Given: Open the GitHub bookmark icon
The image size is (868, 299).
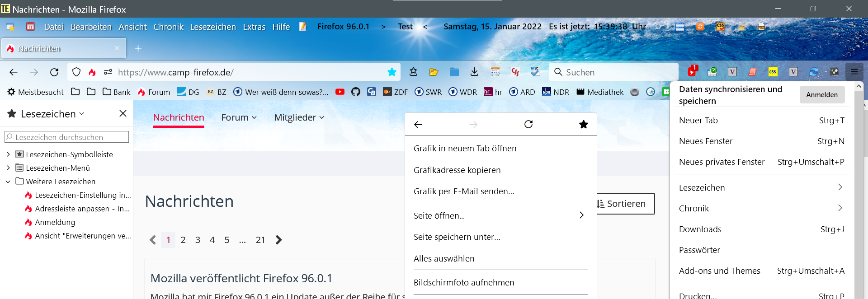Looking at the screenshot, I should click(x=356, y=92).
